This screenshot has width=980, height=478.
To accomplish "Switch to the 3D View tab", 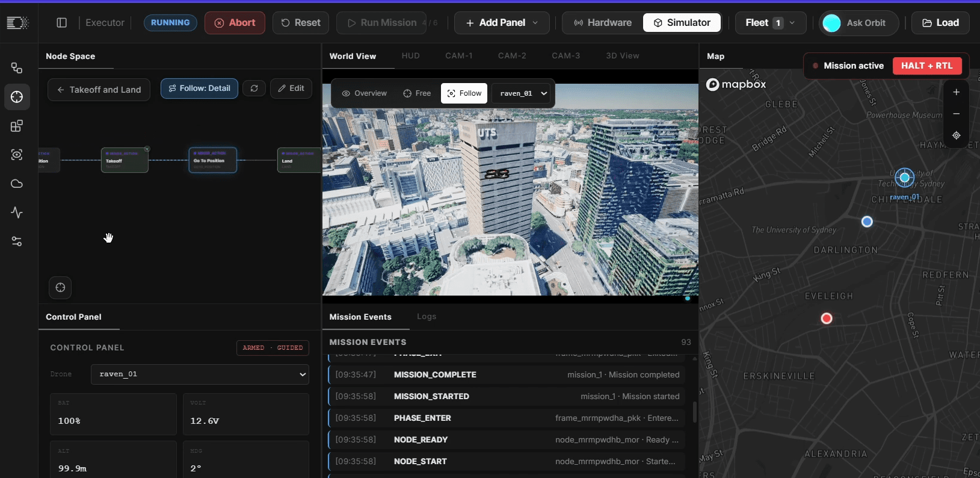I will [623, 56].
